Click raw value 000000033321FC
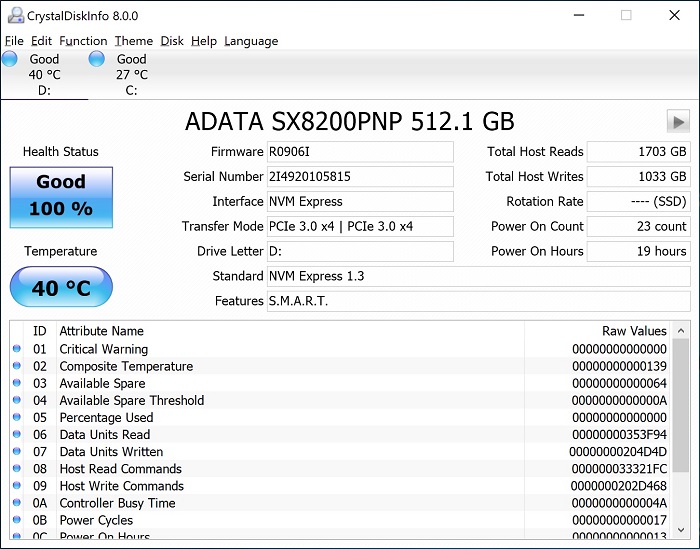The height and width of the screenshot is (549, 700). click(x=619, y=469)
